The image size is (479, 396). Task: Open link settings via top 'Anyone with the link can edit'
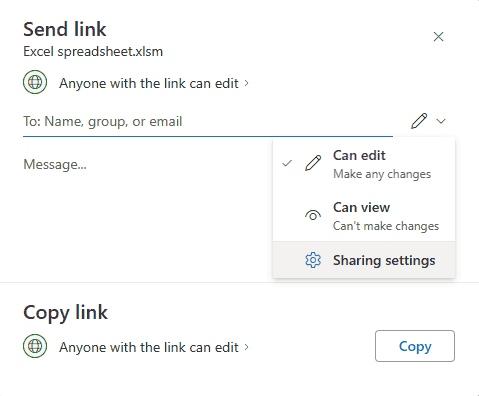(x=149, y=83)
